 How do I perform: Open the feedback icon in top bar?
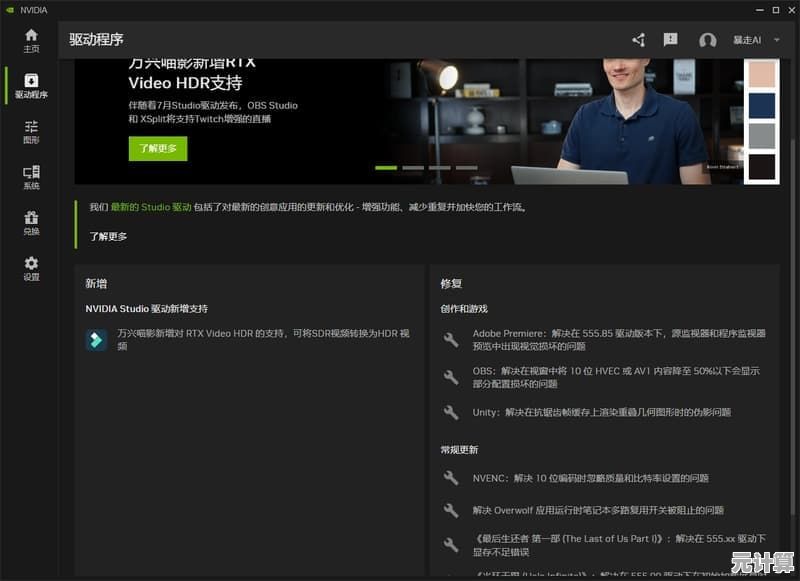pyautogui.click(x=670, y=40)
